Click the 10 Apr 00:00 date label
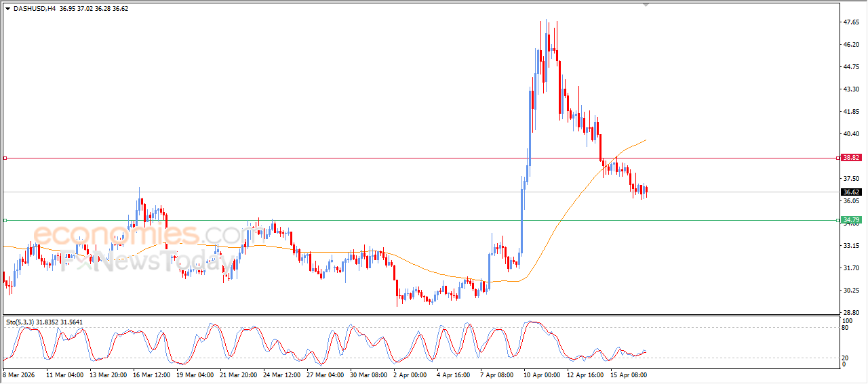This screenshot has height=384, width=868. click(542, 374)
